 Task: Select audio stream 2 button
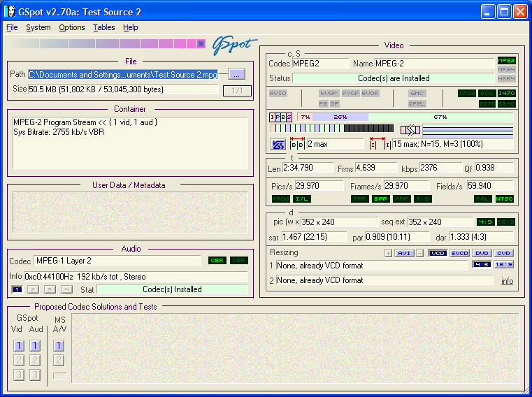click(33, 289)
